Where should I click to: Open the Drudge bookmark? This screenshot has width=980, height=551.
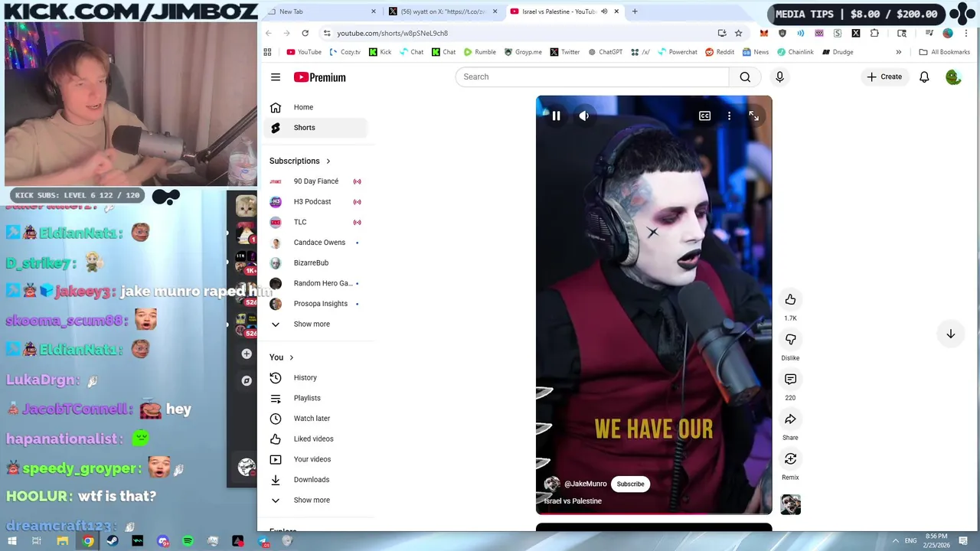(x=838, y=52)
